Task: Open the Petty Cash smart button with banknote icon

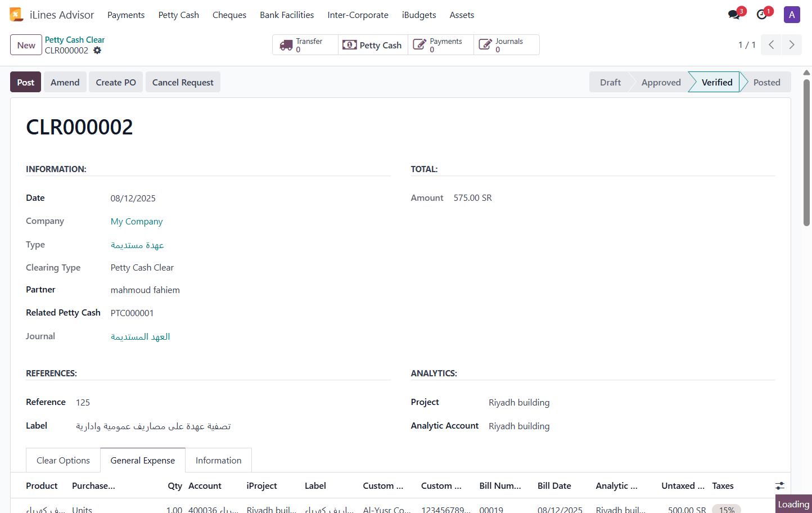Action: tap(373, 45)
